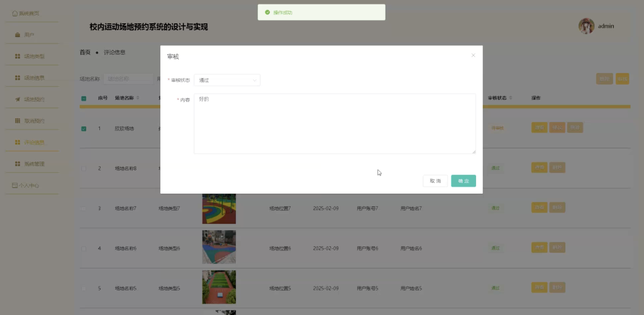Toggle the select-all checkbox in table header
The height and width of the screenshot is (315, 644).
tap(84, 98)
